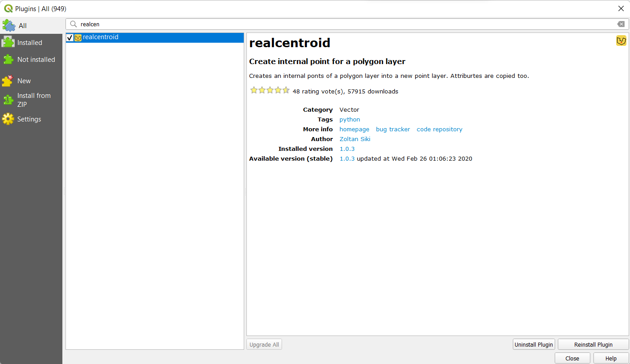Image resolution: width=630 pixels, height=364 pixels.
Task: Click the Help button
Action: click(x=611, y=358)
